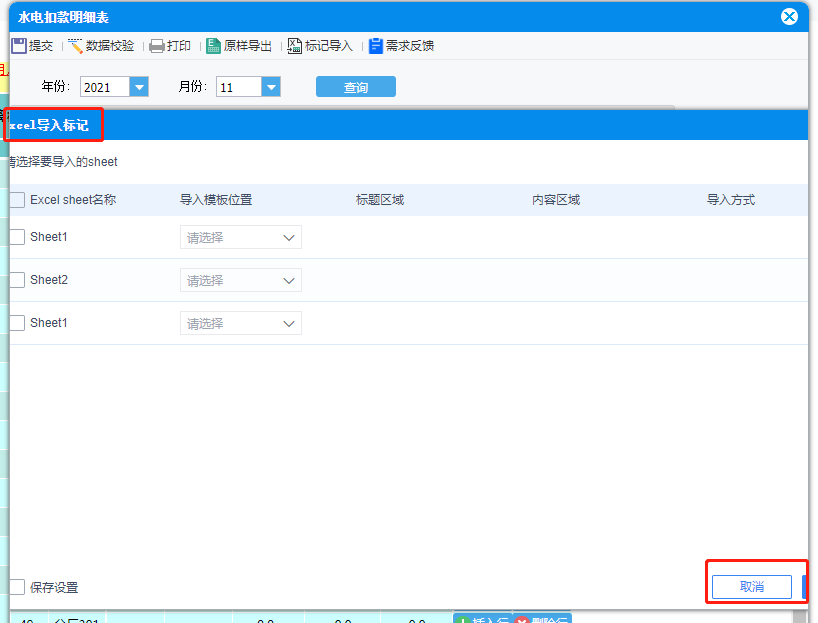Close the 水电扣款明细表 window
The image size is (818, 623).
[x=789, y=17]
